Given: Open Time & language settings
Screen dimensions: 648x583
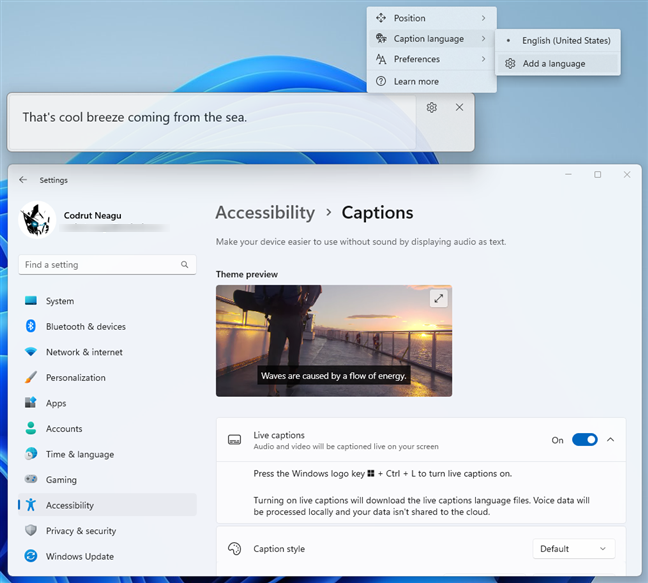Looking at the screenshot, I should 107,455.
